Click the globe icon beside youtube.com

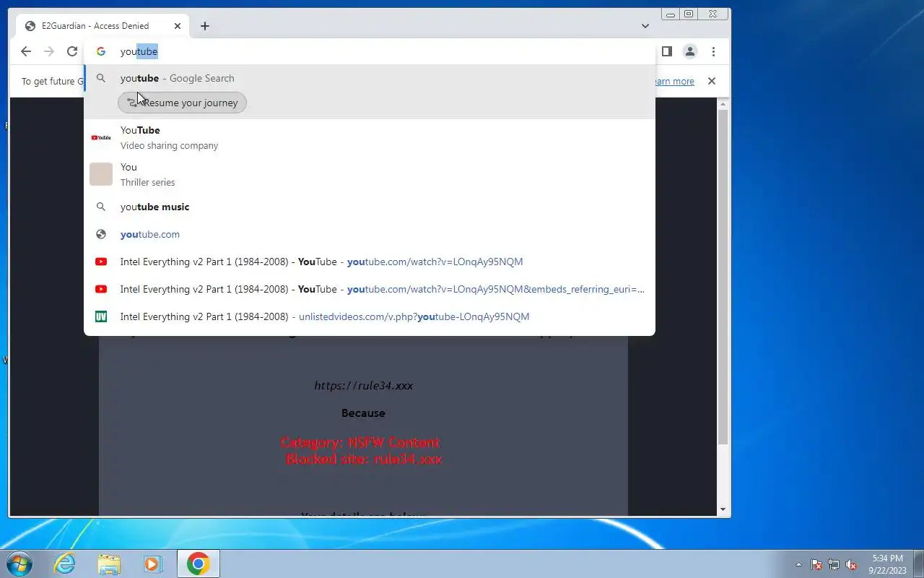click(x=101, y=234)
